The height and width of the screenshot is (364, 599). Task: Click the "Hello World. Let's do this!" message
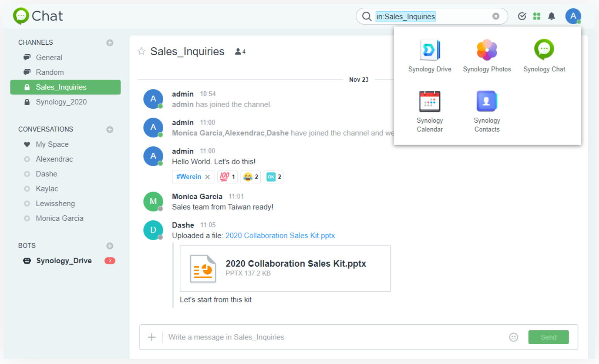pos(214,161)
